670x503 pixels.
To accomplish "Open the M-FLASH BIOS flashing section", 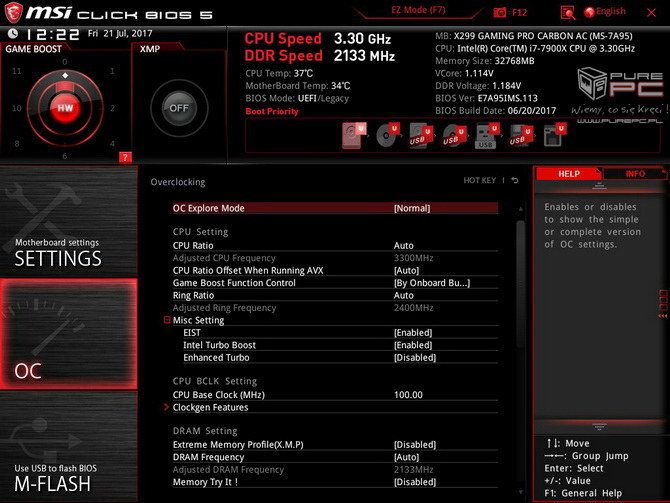I will pos(68,447).
